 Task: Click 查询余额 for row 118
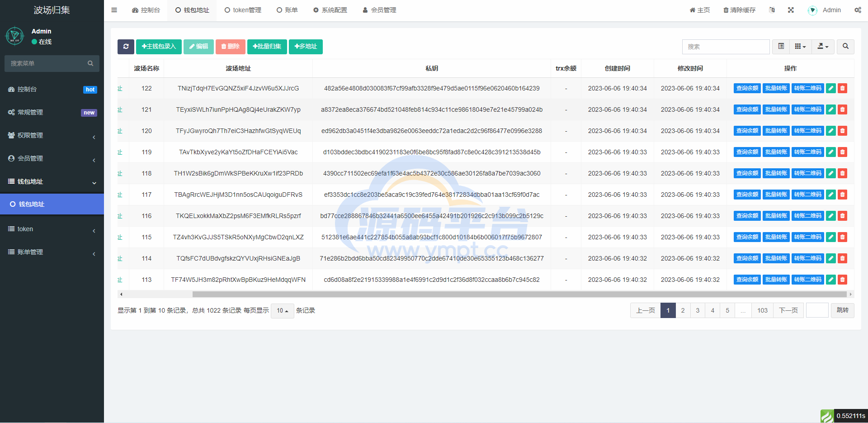[x=747, y=173]
